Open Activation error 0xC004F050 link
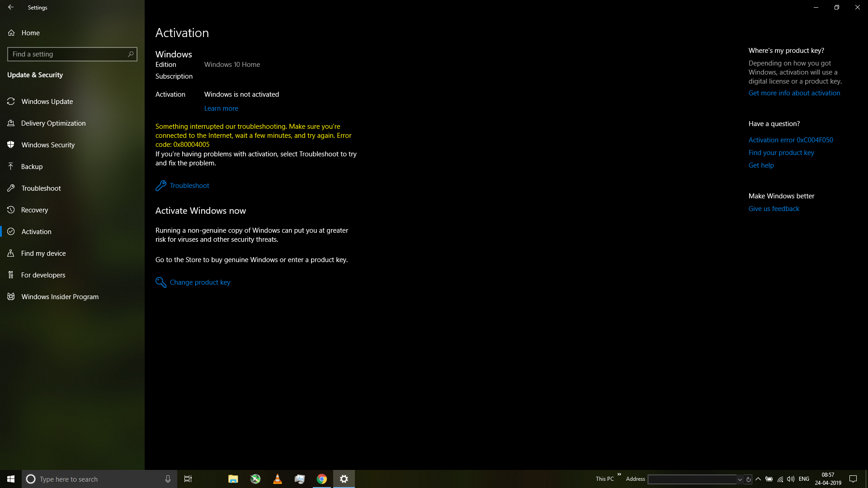 pyautogui.click(x=791, y=140)
